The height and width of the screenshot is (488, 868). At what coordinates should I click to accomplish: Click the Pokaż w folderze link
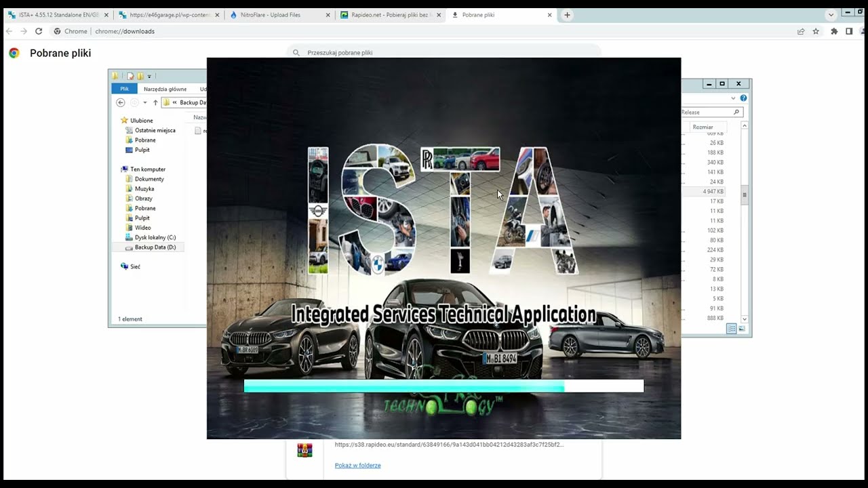point(357,466)
